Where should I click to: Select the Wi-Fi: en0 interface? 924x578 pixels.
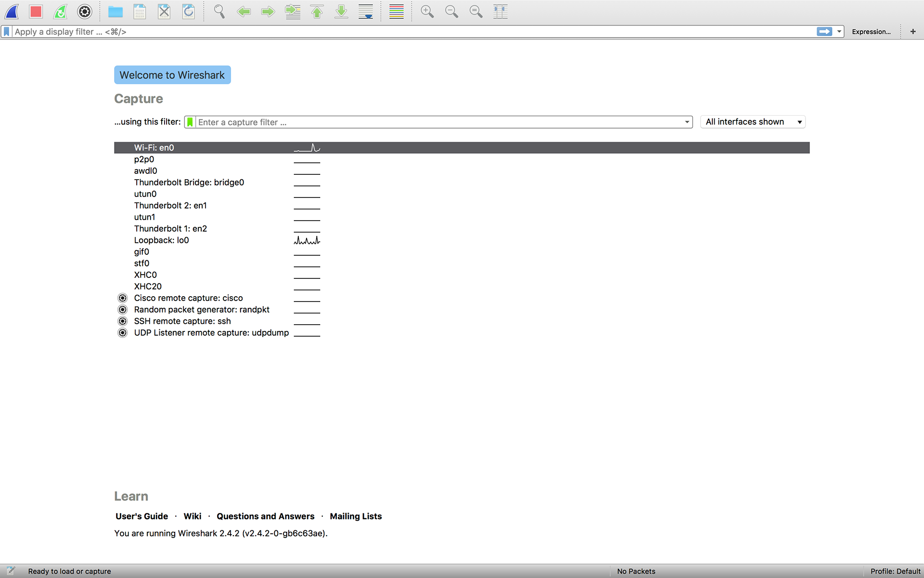coord(462,147)
